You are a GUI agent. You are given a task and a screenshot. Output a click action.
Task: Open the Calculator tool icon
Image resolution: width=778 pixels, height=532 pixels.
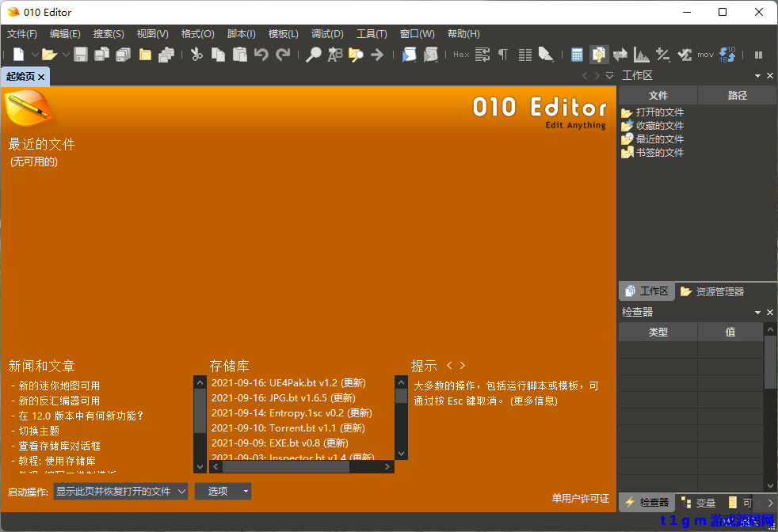577,55
